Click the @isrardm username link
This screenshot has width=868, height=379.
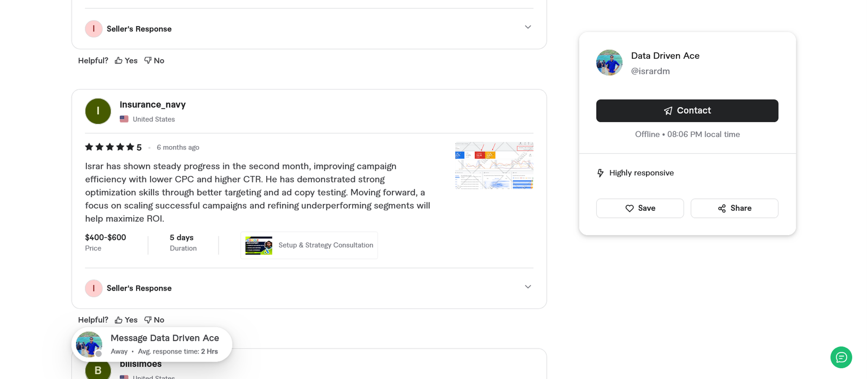coord(650,71)
